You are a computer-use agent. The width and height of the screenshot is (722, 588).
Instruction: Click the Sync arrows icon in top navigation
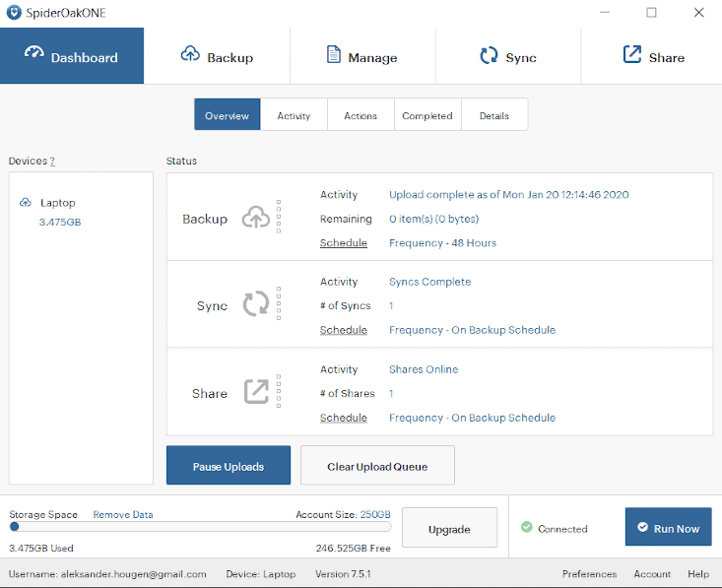coord(489,55)
